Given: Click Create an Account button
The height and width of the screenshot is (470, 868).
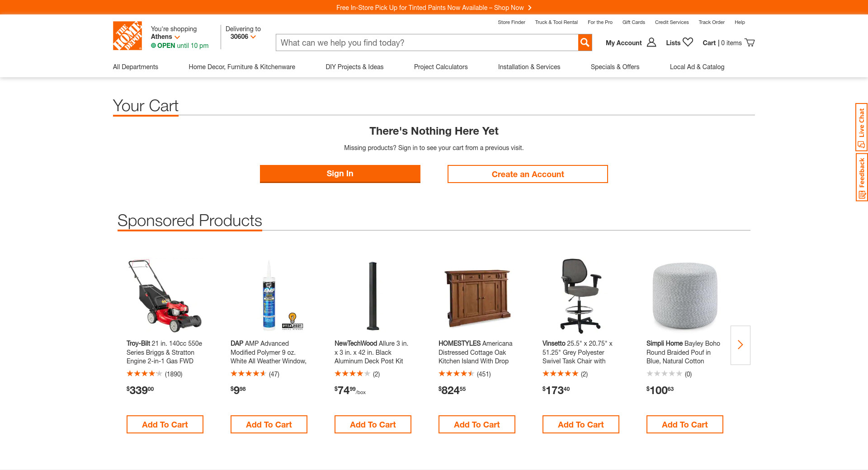Looking at the screenshot, I should tap(528, 174).
